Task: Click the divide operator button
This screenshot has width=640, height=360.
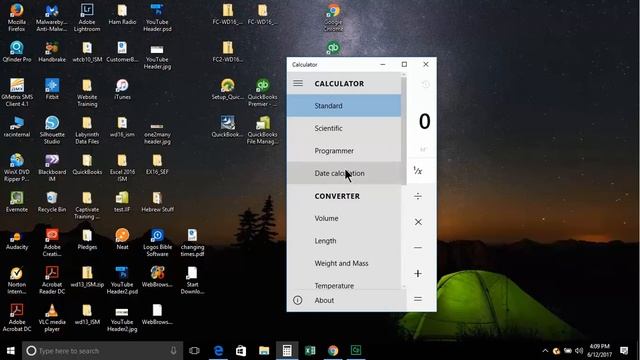Action: (418, 196)
